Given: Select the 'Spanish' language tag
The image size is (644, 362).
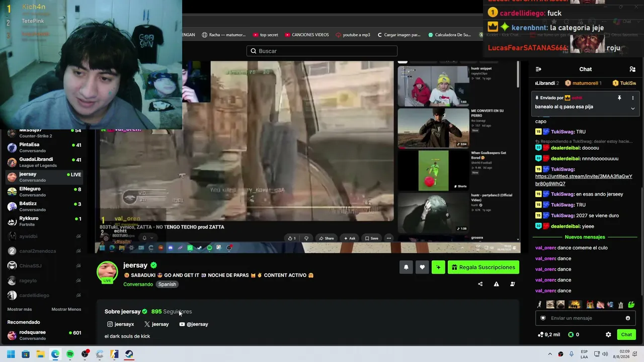Looking at the screenshot, I should [167, 285].
